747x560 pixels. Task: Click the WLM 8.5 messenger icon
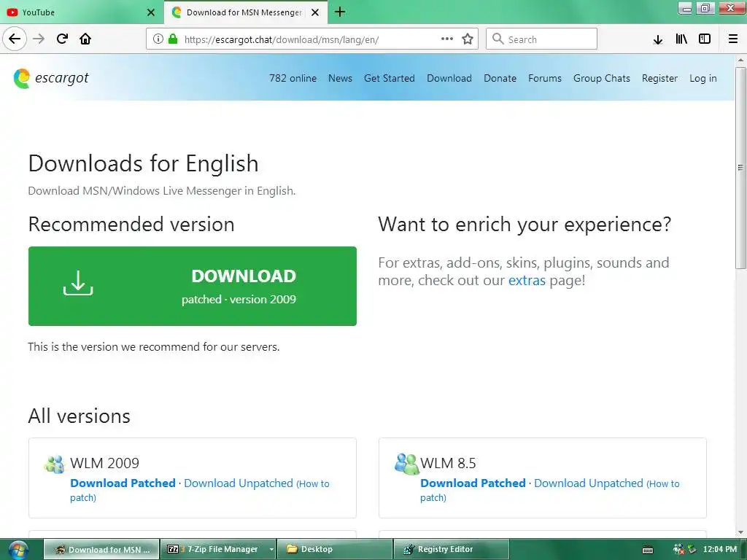pyautogui.click(x=406, y=464)
